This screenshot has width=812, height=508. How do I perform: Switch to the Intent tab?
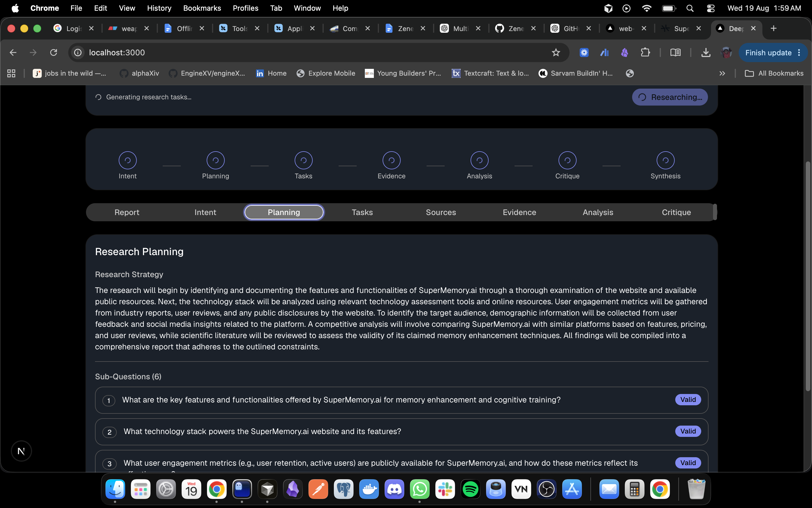pyautogui.click(x=205, y=212)
